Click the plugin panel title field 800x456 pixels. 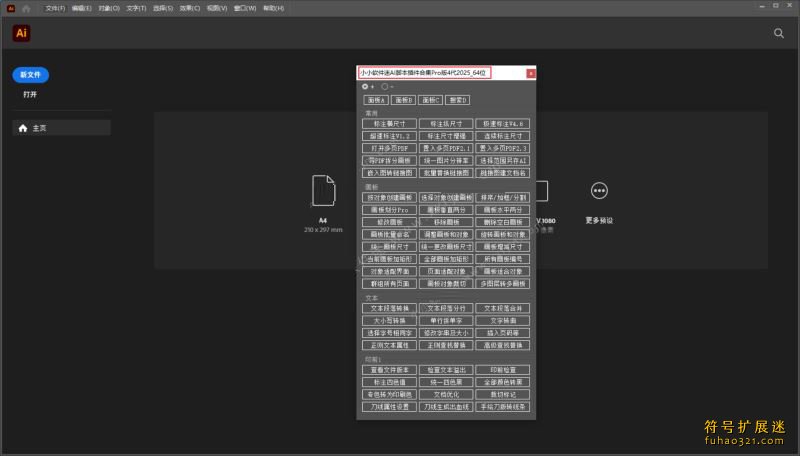(x=441, y=73)
